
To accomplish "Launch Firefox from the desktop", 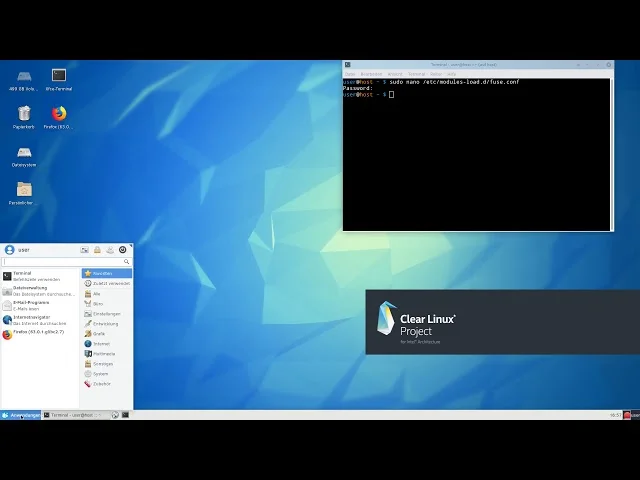I will tap(59, 114).
